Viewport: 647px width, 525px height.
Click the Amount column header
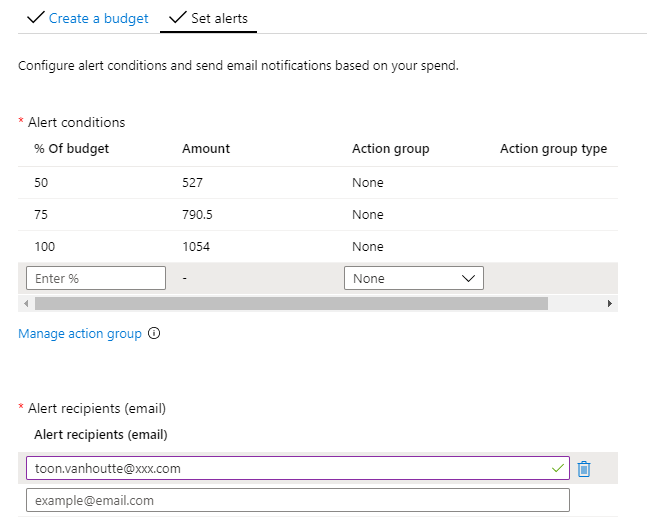[206, 149]
